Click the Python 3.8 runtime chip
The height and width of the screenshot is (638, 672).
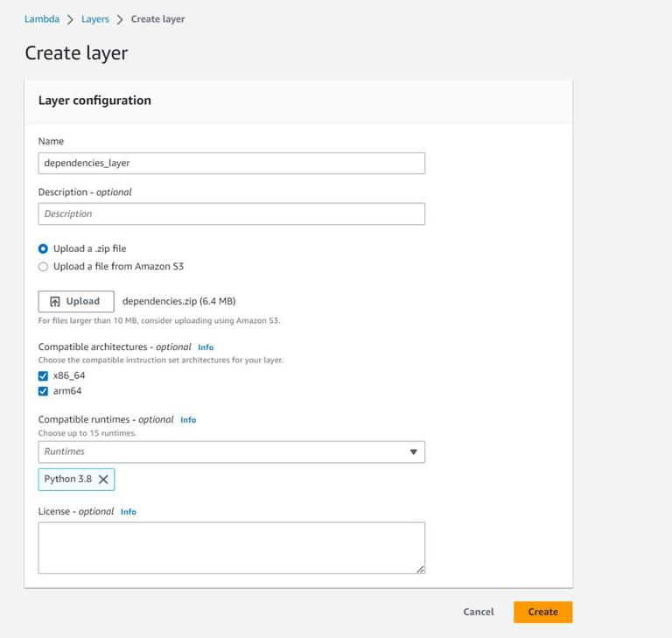point(68,480)
